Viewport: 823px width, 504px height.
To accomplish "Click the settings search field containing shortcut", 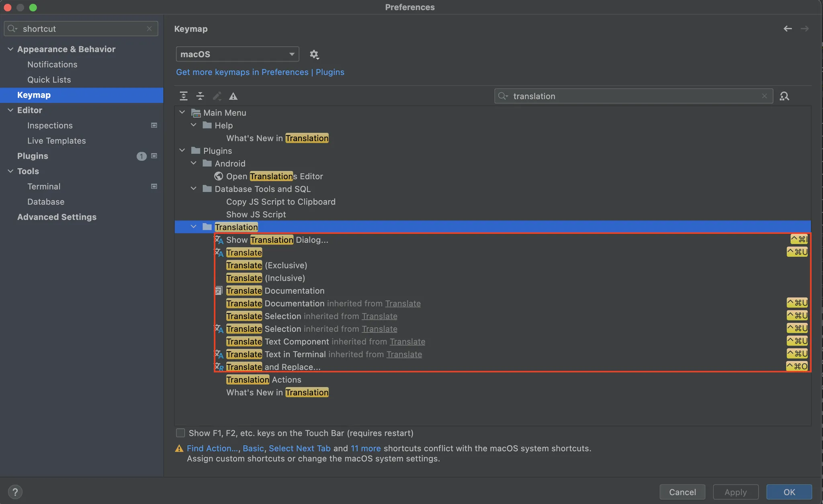I will tap(80, 29).
